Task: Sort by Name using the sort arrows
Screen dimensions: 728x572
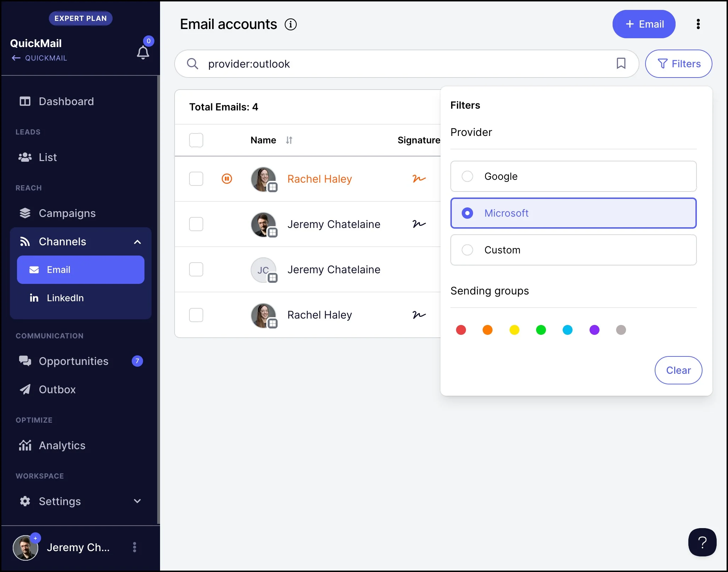Action: [x=289, y=140]
